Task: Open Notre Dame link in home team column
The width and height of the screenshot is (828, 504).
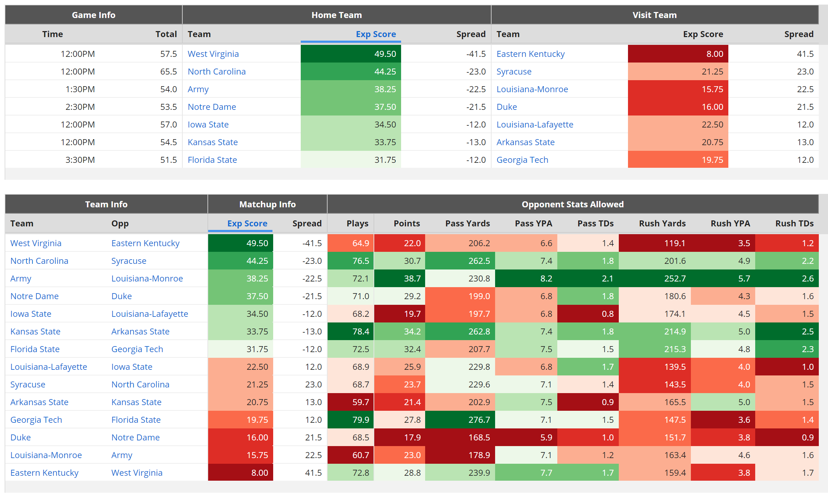Action: [x=212, y=107]
